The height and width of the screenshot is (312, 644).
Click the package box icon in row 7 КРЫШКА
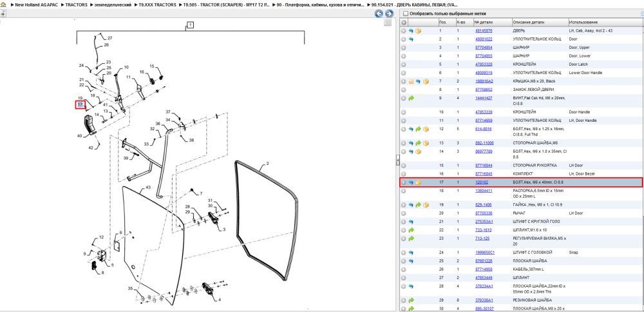click(426, 81)
